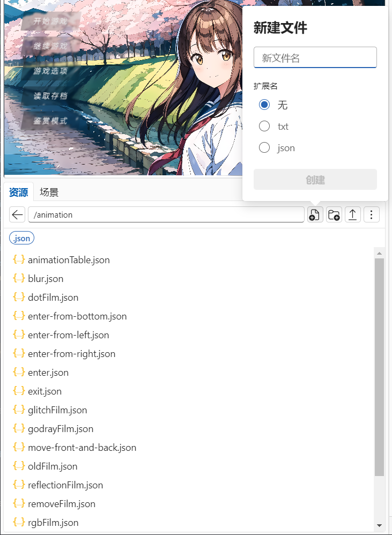
Task: Open the removeFilm.json file name
Action: click(62, 504)
